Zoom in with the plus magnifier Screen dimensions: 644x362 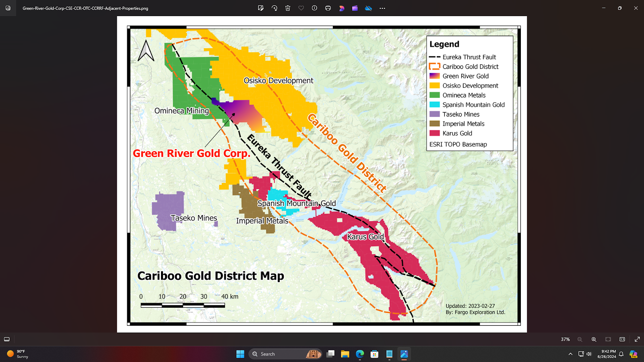[594, 339]
